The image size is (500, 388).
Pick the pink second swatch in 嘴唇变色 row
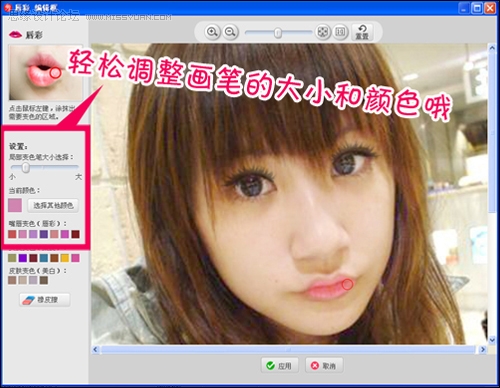pyautogui.click(x=23, y=234)
